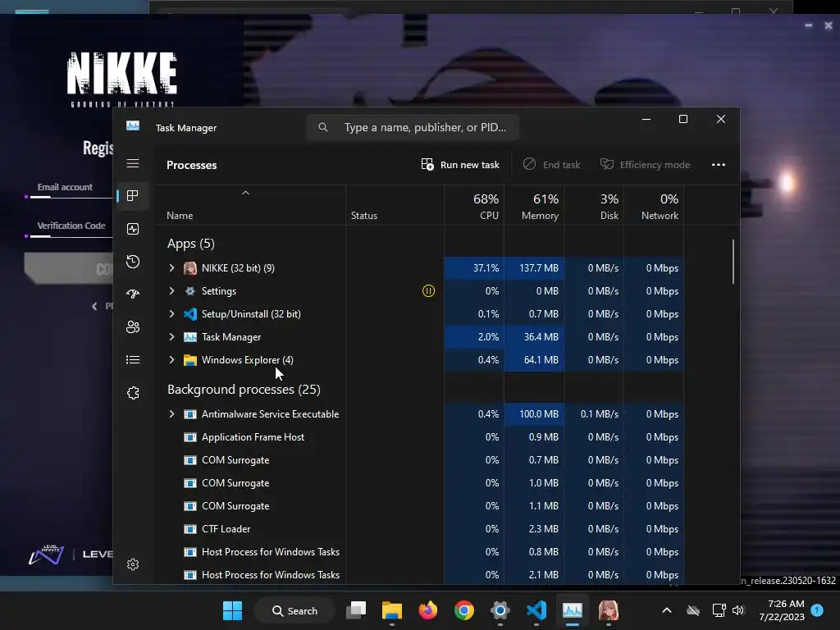Switch to NIKKE app icon on taskbar
Viewport: 840px width, 630px height.
609,610
